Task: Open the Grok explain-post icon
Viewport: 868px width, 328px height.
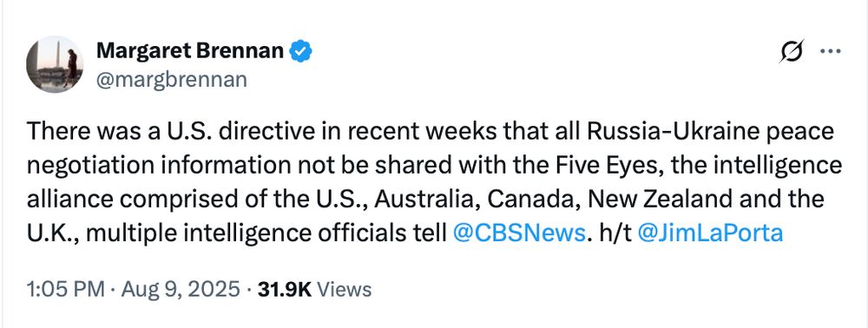Action: (791, 53)
